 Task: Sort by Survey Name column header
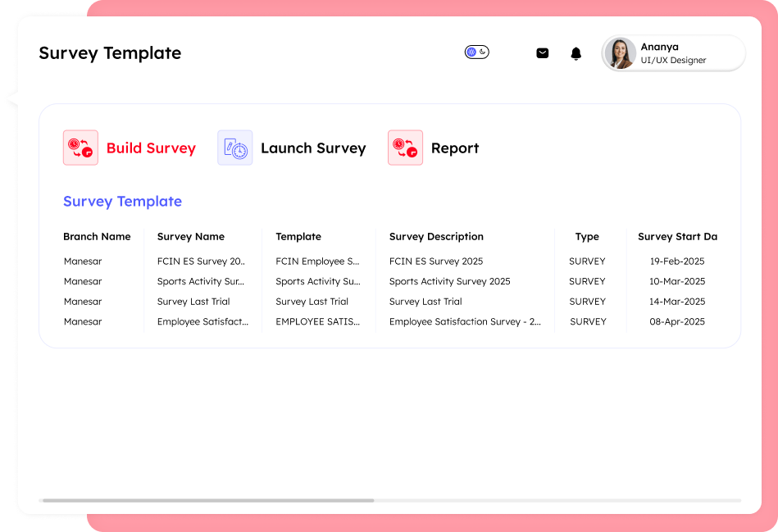191,237
